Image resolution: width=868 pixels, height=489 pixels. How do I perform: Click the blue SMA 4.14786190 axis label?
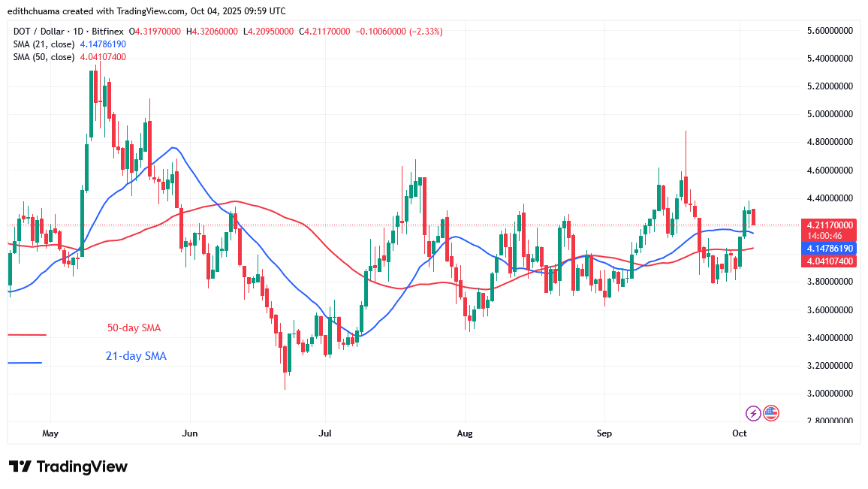coord(828,247)
